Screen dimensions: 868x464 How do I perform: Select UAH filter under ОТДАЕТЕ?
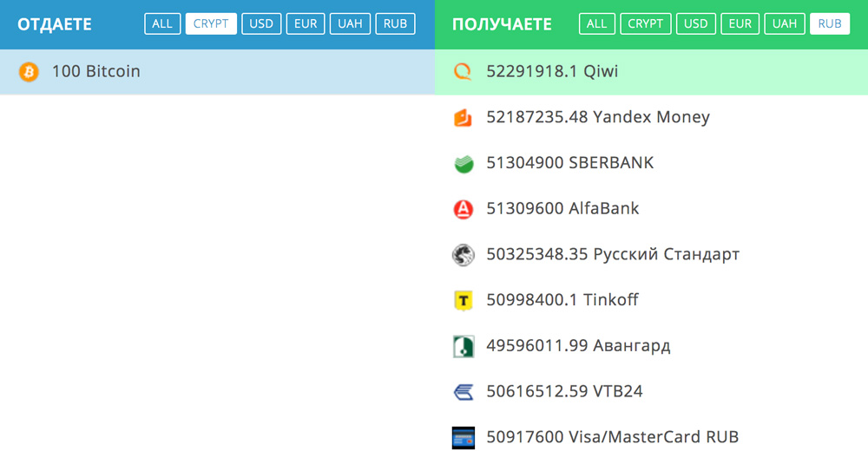point(350,23)
